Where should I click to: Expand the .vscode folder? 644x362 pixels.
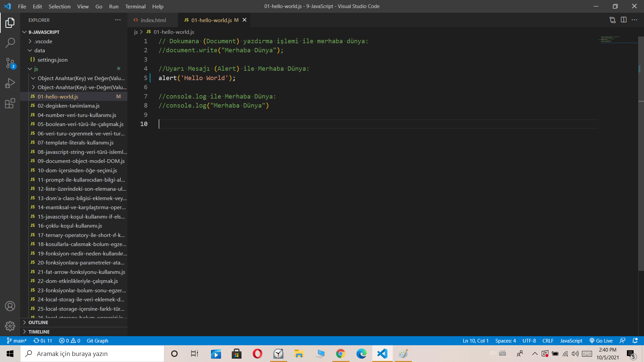[43, 41]
